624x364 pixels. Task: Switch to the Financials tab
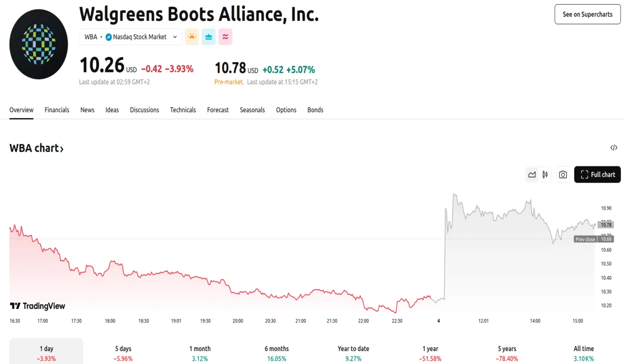click(x=57, y=110)
